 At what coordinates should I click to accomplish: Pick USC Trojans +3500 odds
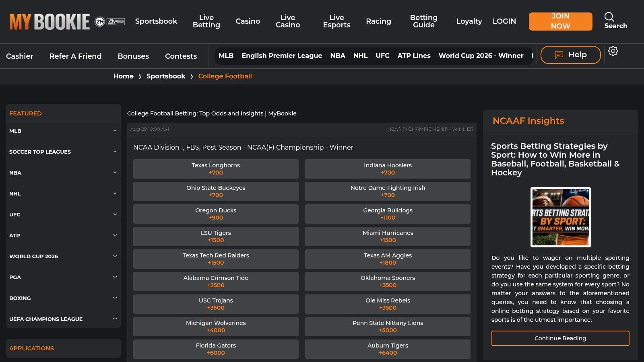(216, 304)
